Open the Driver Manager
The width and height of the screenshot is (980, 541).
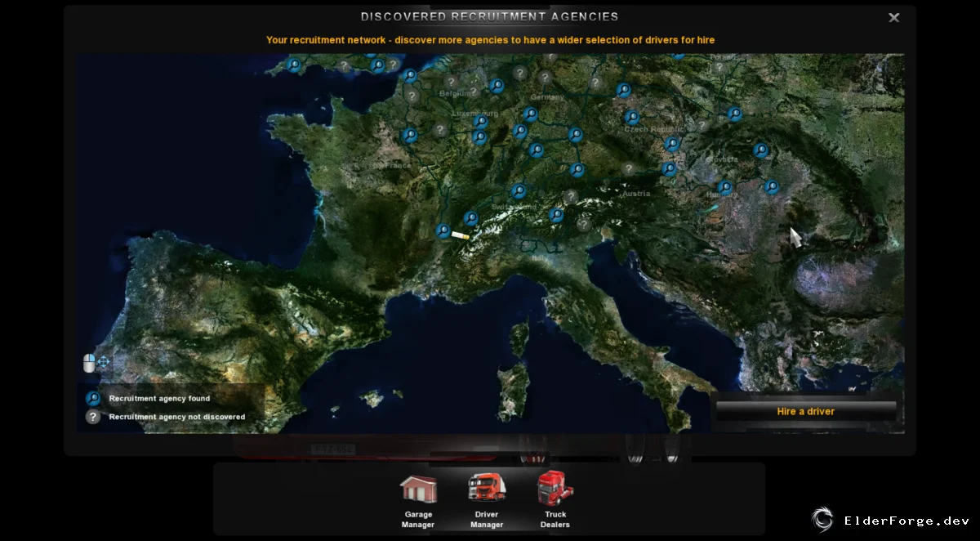pyautogui.click(x=487, y=502)
